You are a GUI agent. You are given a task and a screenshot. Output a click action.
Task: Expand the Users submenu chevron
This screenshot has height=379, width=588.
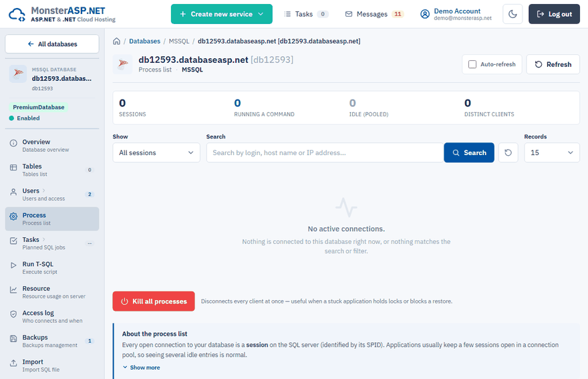(x=44, y=191)
